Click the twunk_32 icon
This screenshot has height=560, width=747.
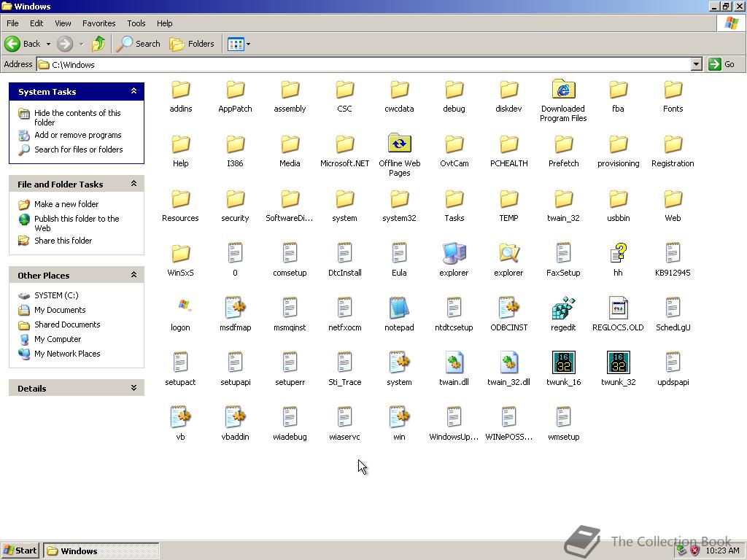coord(619,362)
